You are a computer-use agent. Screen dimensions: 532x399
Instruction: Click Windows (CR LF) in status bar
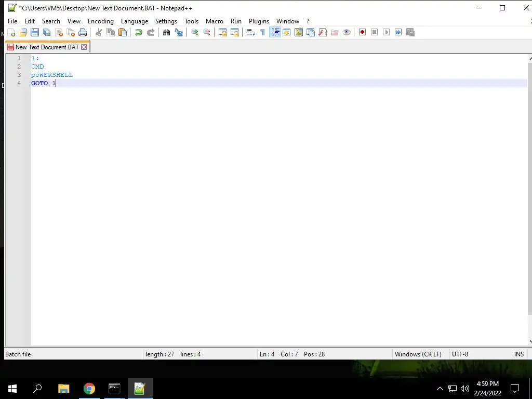point(418,354)
